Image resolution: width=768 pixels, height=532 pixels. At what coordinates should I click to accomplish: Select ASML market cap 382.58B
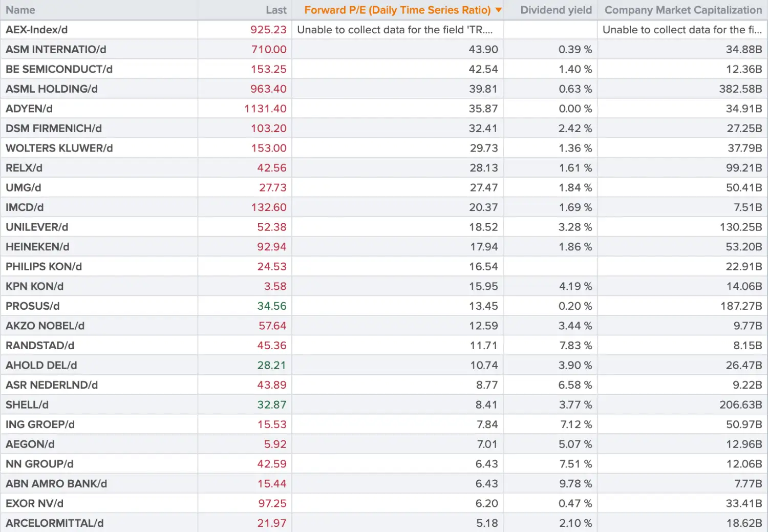740,89
